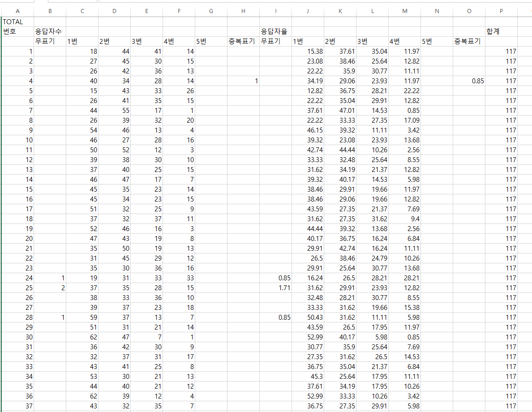
Task: Click the 41 in question 1 row
Action: (146, 51)
